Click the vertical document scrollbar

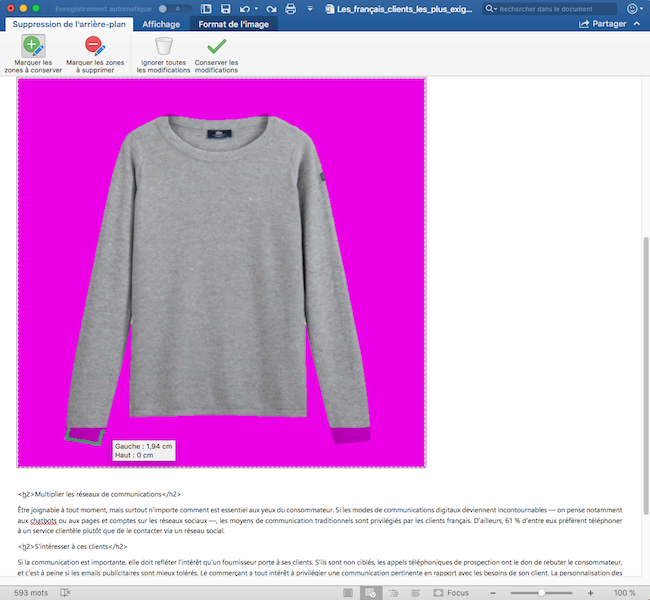pos(646,376)
